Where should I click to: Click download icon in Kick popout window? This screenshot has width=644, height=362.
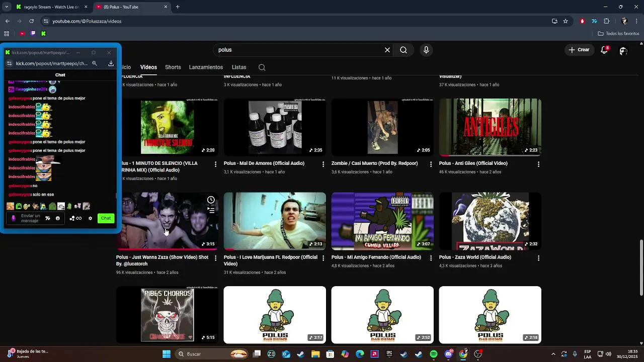point(111,63)
